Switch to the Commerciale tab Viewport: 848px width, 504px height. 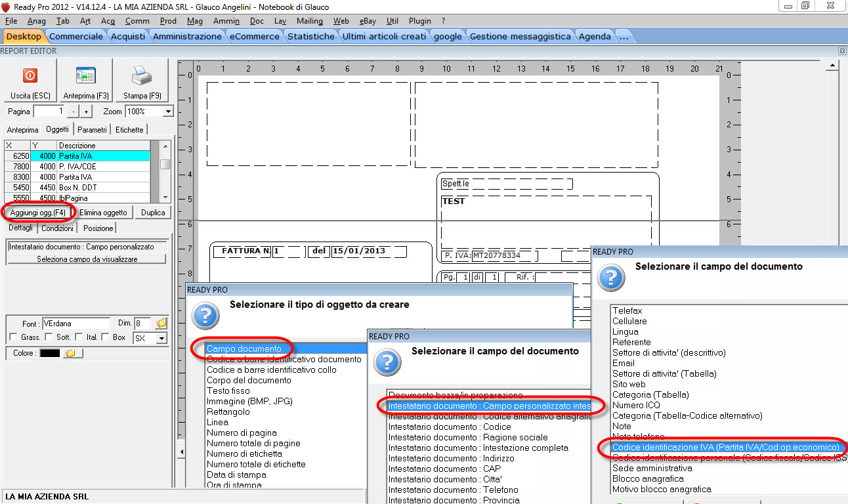[76, 36]
